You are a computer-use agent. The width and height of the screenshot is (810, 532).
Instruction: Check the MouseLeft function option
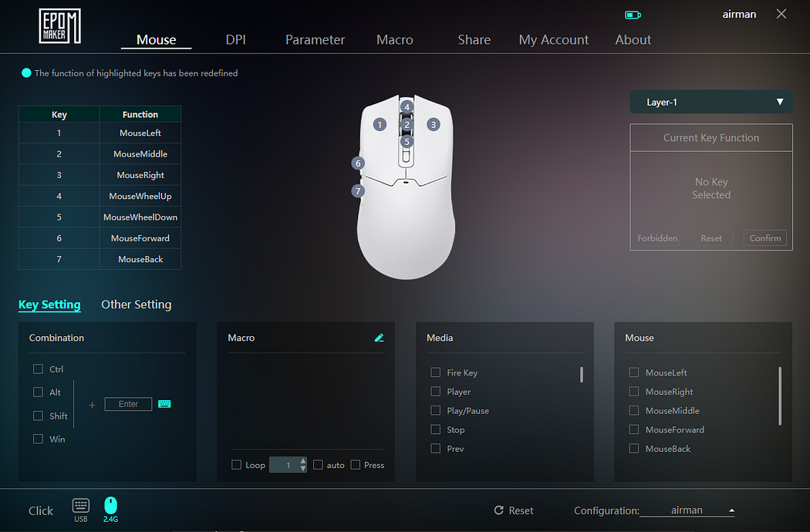click(x=634, y=372)
